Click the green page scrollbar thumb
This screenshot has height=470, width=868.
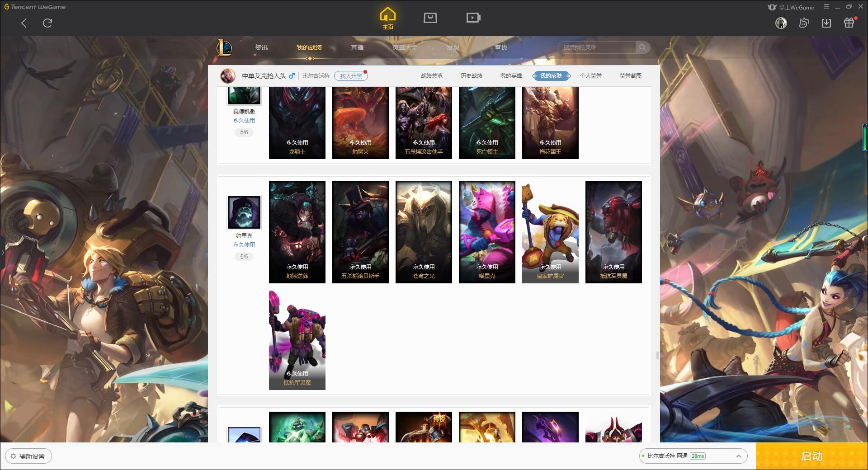[x=864, y=137]
